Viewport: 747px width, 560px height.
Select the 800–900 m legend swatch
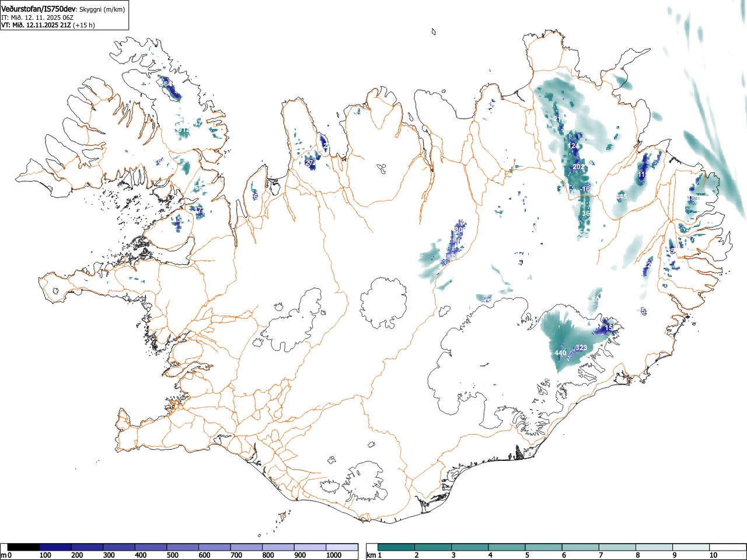point(278,547)
